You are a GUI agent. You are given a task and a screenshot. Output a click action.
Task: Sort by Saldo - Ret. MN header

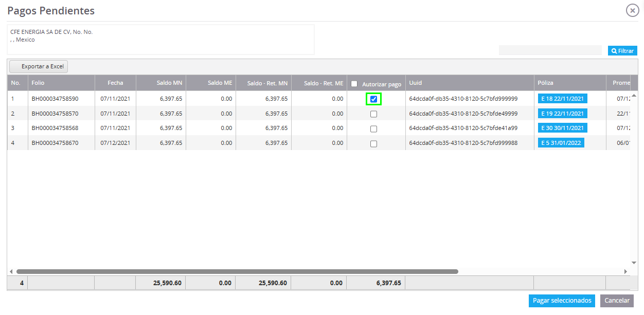264,83
